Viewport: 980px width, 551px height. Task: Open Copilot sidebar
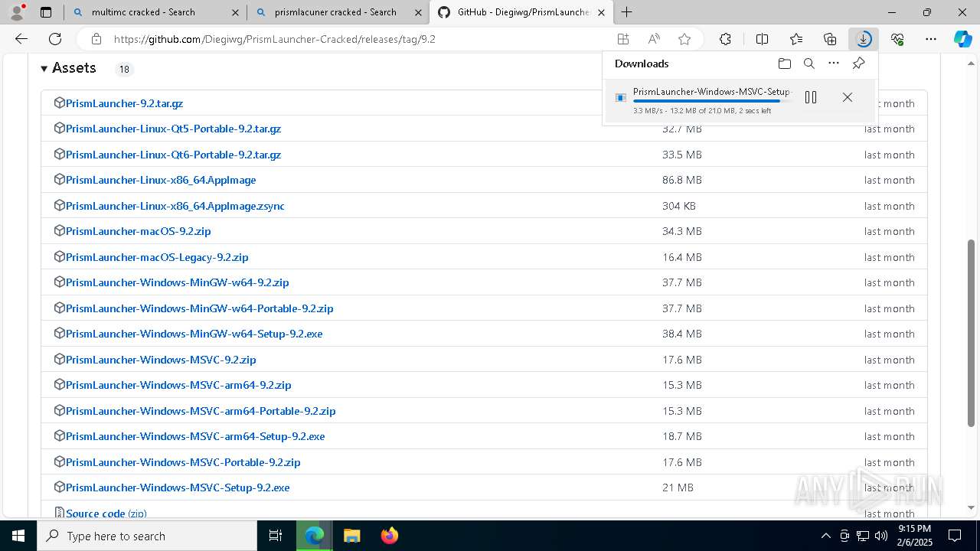tap(962, 39)
